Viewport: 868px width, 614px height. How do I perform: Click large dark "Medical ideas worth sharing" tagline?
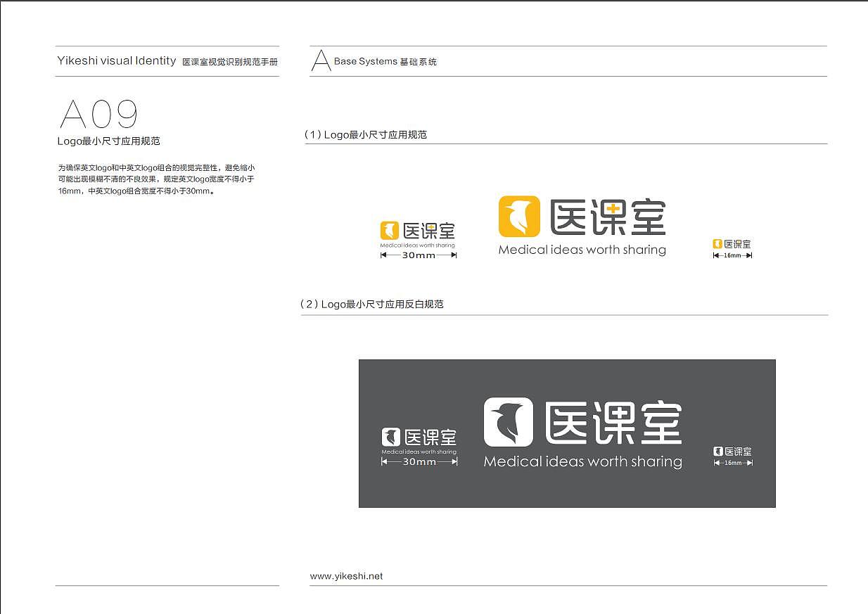582,250
